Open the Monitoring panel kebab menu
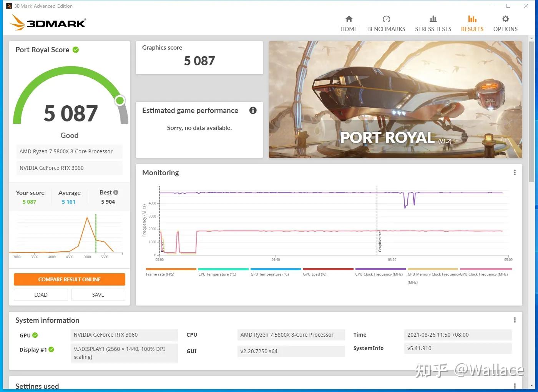 (515, 172)
